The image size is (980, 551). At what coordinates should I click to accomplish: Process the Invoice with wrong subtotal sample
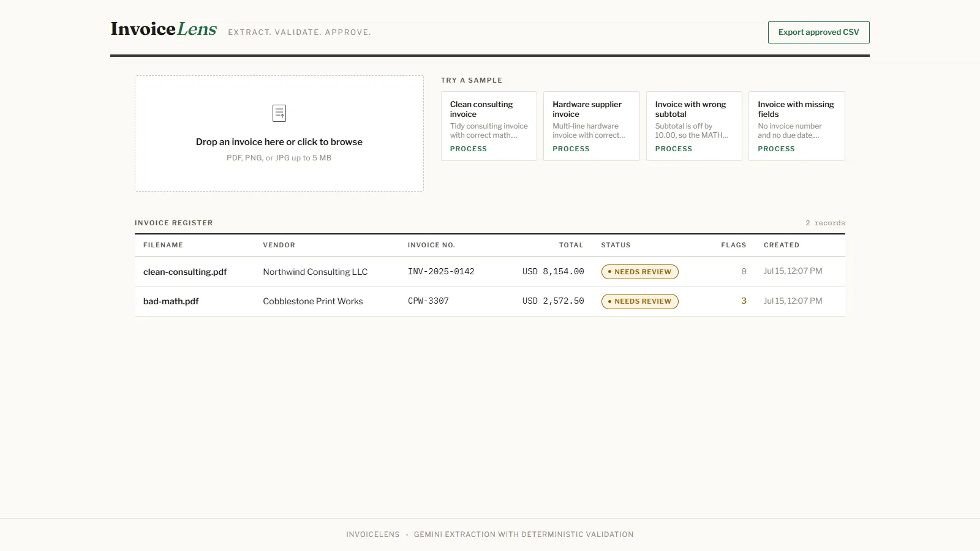click(x=674, y=149)
